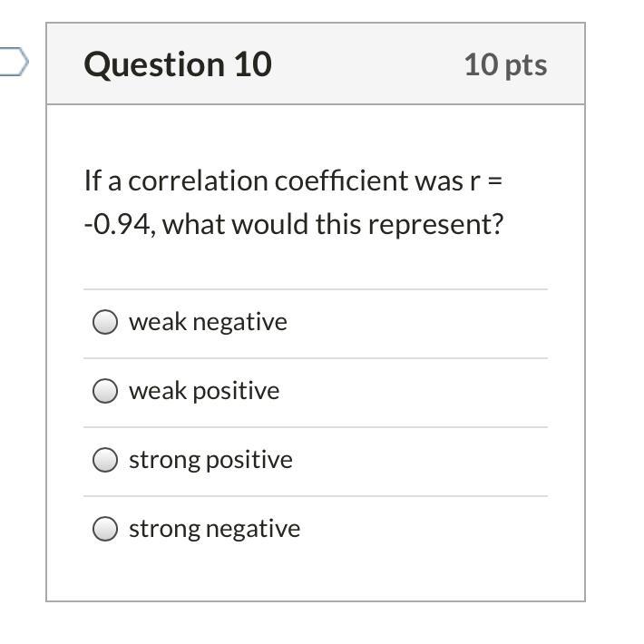
Task: Flag this question with the bookmark icon
Action: point(13,63)
